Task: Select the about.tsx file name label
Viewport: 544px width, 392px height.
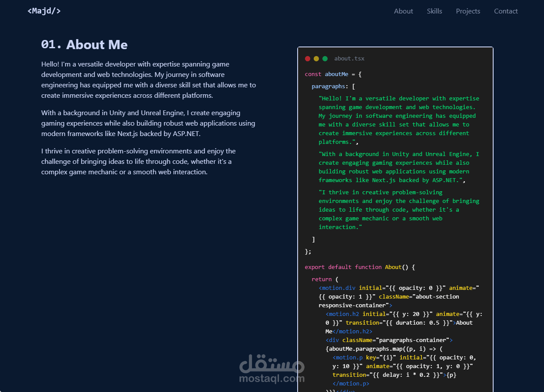Action: click(x=349, y=59)
